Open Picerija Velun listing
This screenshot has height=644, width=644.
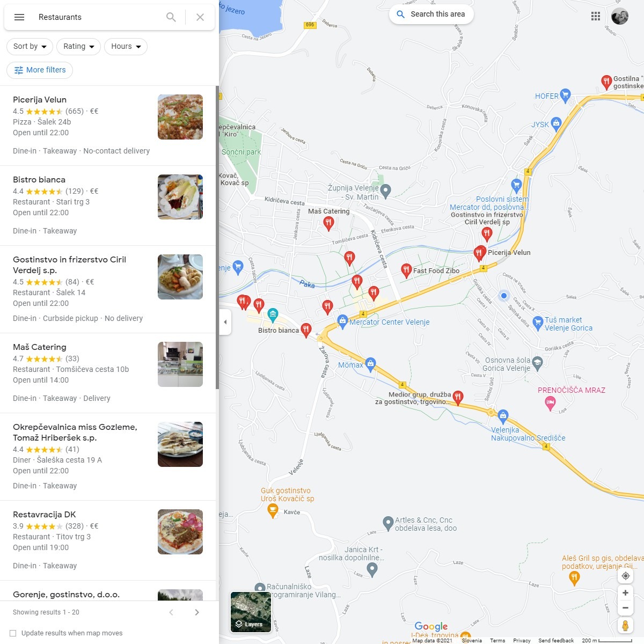coord(108,126)
